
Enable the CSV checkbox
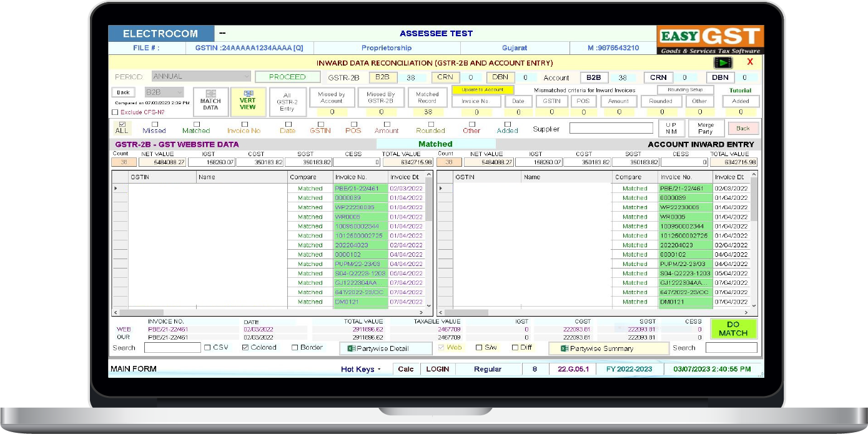[208, 348]
